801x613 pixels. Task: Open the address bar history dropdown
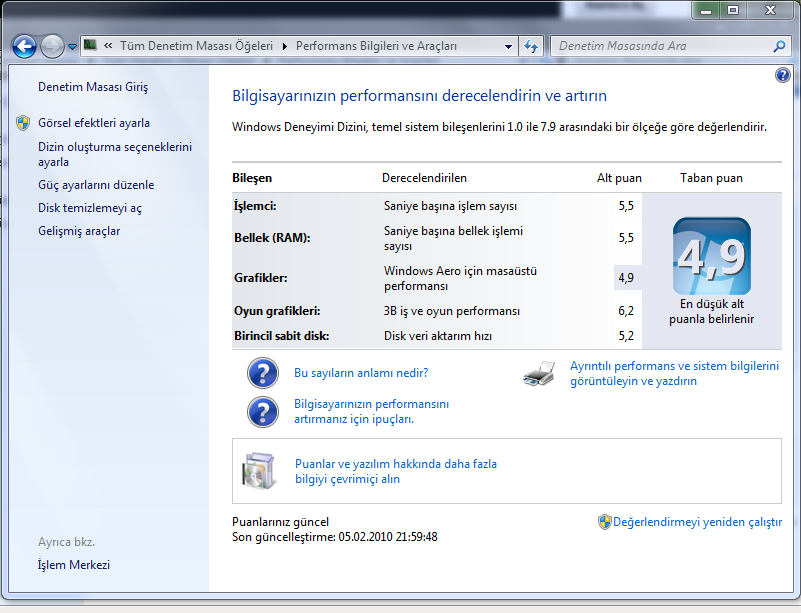[x=508, y=46]
